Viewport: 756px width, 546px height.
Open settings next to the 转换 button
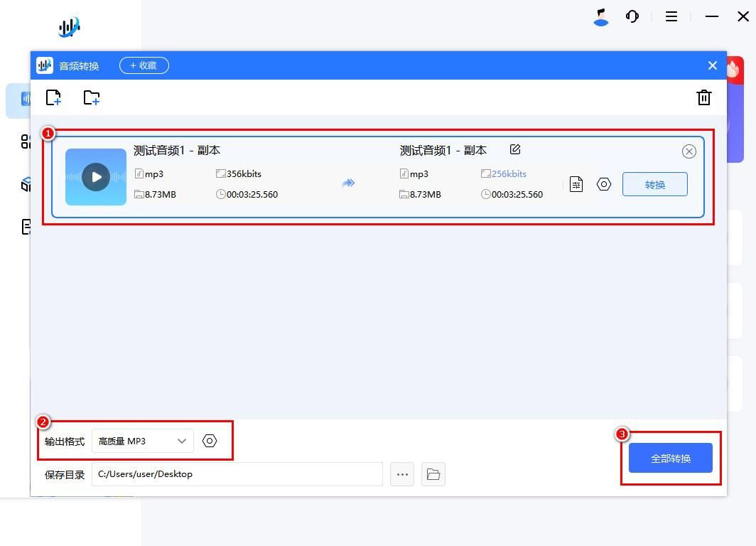click(x=604, y=184)
